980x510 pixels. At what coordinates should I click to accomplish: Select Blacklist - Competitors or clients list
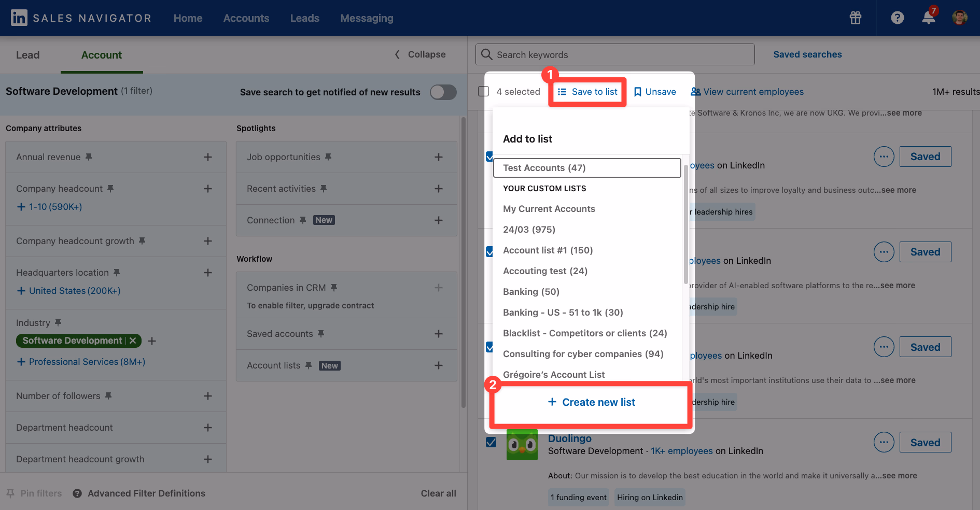[x=585, y=333]
